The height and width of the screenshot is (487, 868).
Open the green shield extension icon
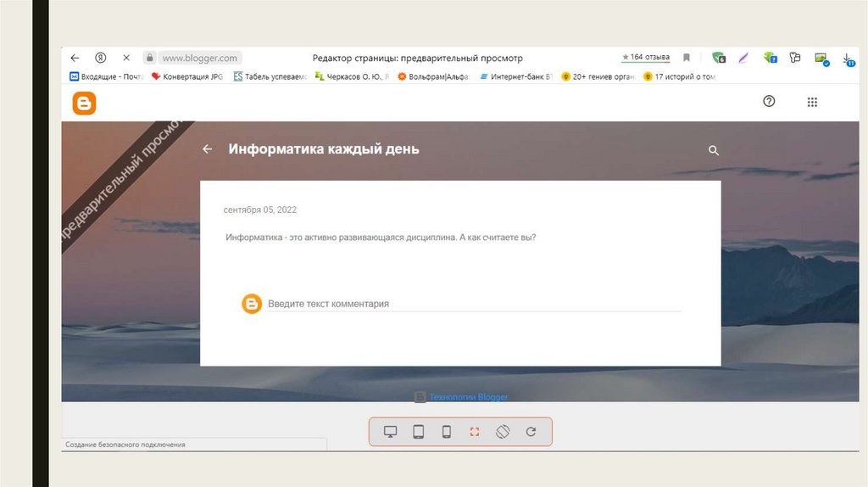[719, 58]
